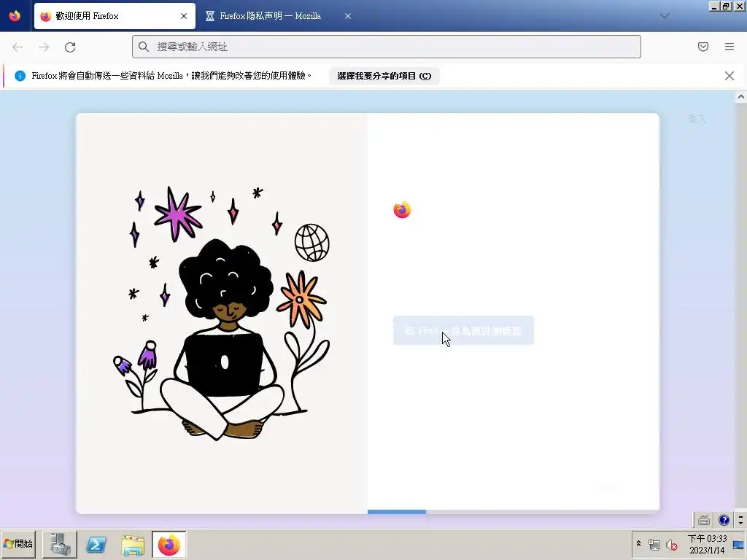
Task: Click the muted volume tray icon
Action: pos(672,545)
